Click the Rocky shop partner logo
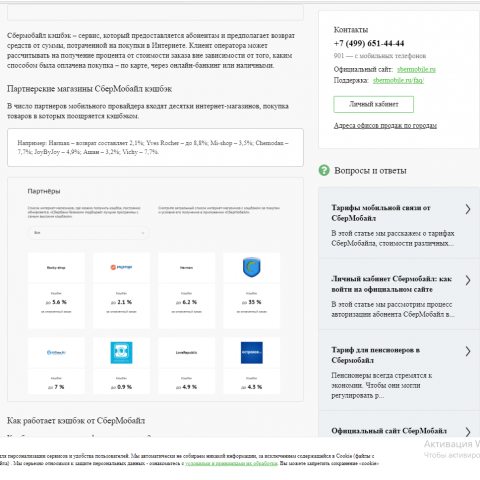 56,268
